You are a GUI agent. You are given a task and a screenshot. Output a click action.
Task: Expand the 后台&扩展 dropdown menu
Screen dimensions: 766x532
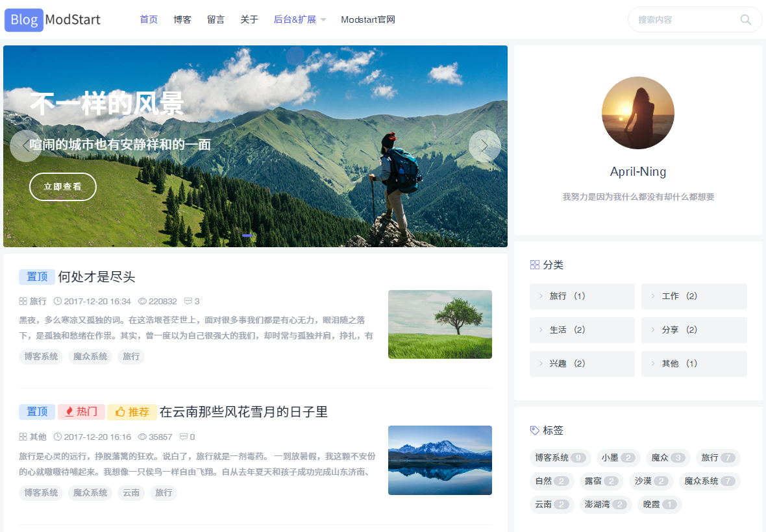click(x=301, y=19)
